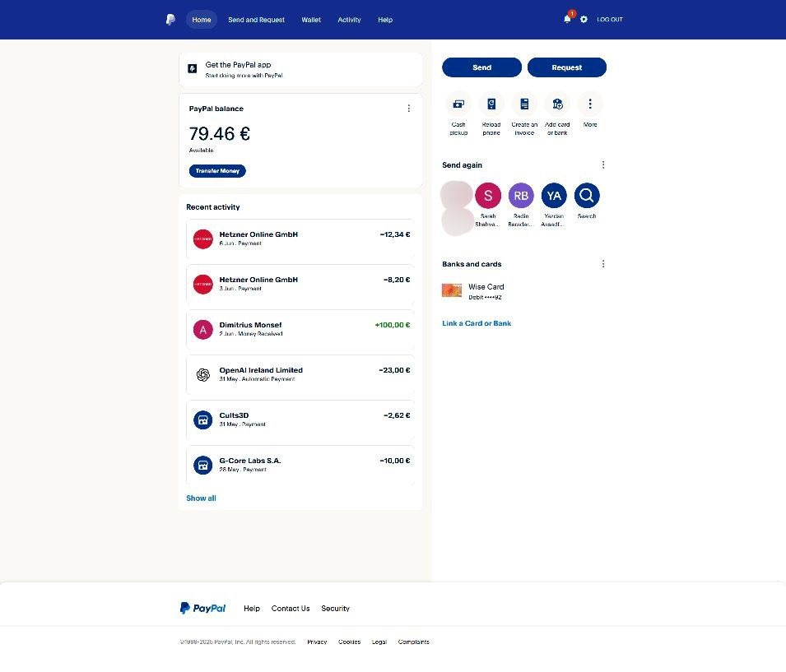Open PayPal balance options menu
This screenshot has width=786, height=672.
pos(409,109)
